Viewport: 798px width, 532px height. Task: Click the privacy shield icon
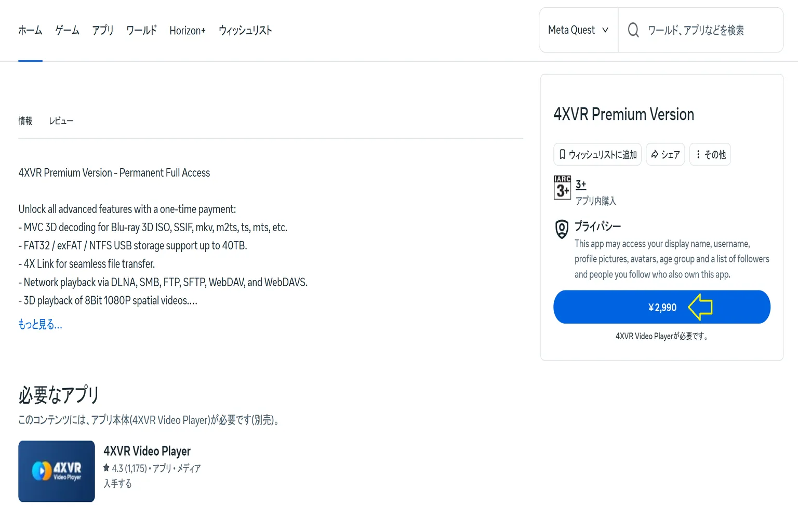[x=562, y=229]
